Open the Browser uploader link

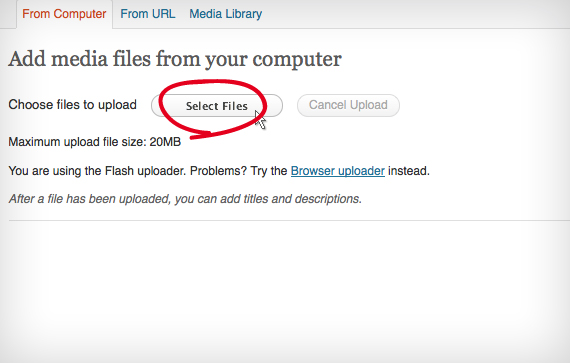338,171
